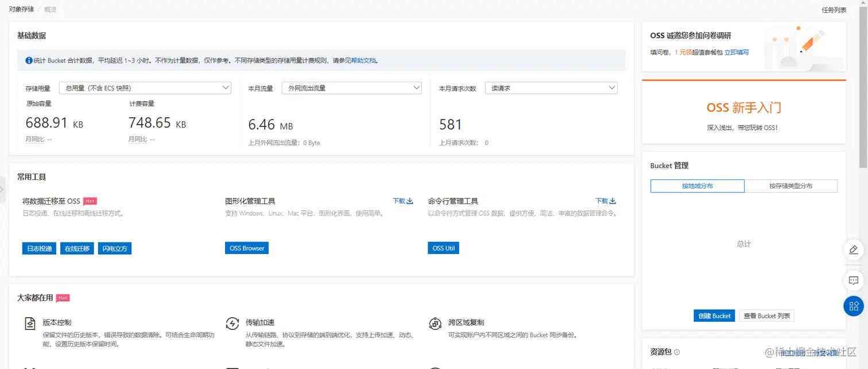Open the 任务列表 in the top right
Viewport: 868px width, 369px height.
tap(834, 9)
